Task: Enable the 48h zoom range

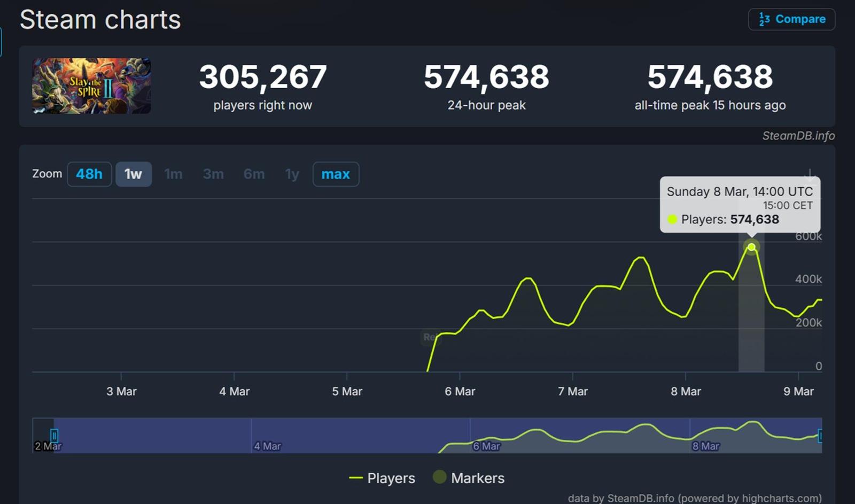Action: (89, 174)
